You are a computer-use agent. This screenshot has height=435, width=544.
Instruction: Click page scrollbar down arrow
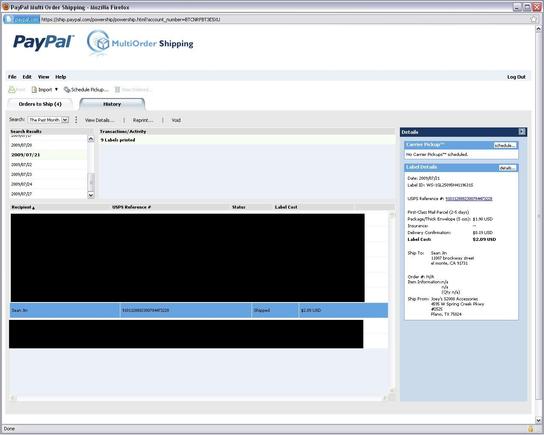(x=538, y=420)
